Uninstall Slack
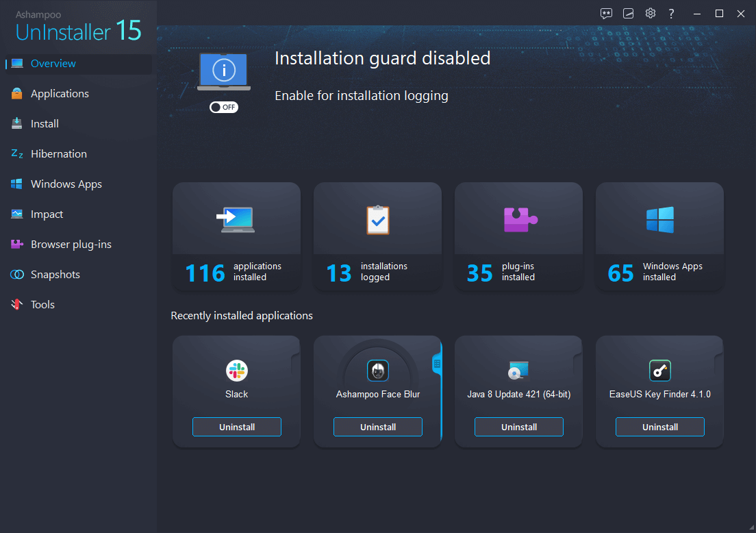 click(x=236, y=427)
